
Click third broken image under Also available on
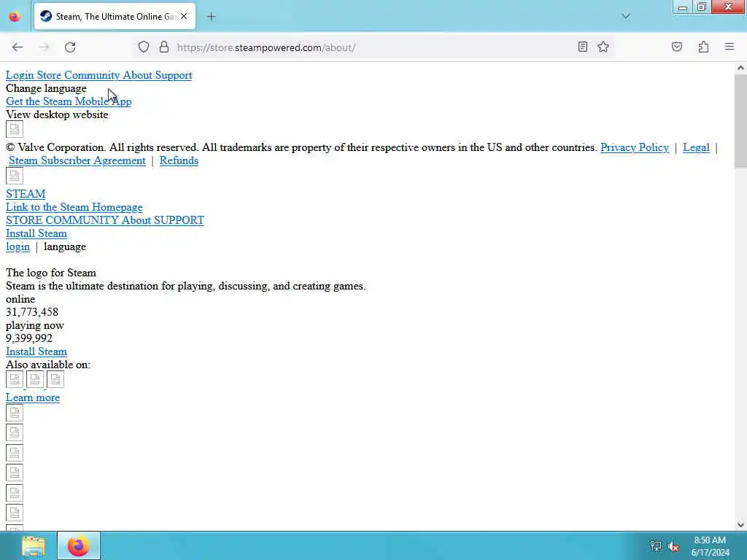55,379
